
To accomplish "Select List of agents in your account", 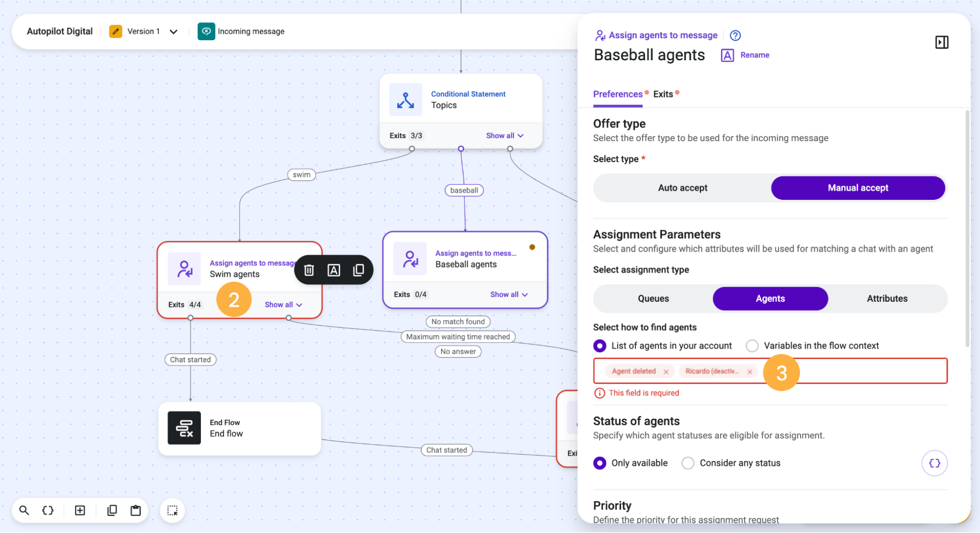I will (663, 346).
